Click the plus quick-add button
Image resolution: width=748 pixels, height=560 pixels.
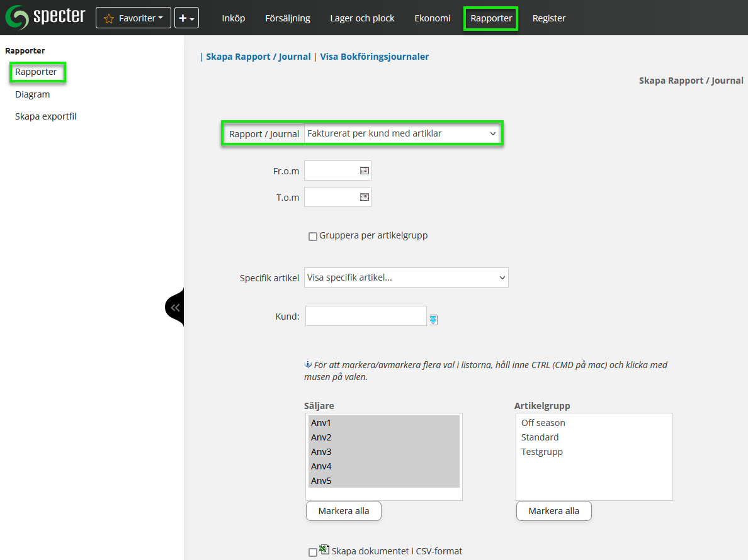pyautogui.click(x=186, y=18)
